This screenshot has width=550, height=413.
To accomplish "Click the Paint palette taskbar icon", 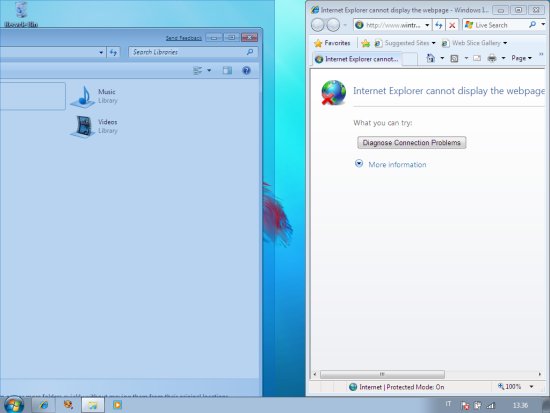I will tap(68, 405).
